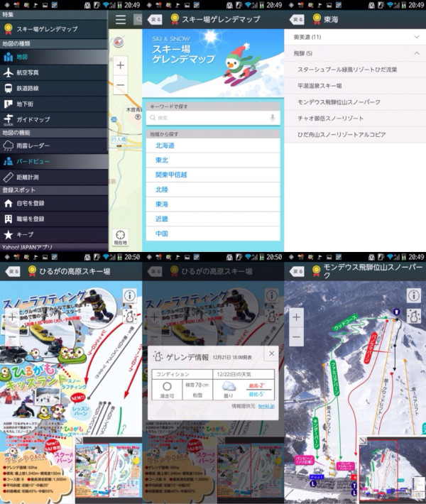Activate バードビュー bird's-eye view
The height and width of the screenshot is (504, 426).
tap(54, 161)
